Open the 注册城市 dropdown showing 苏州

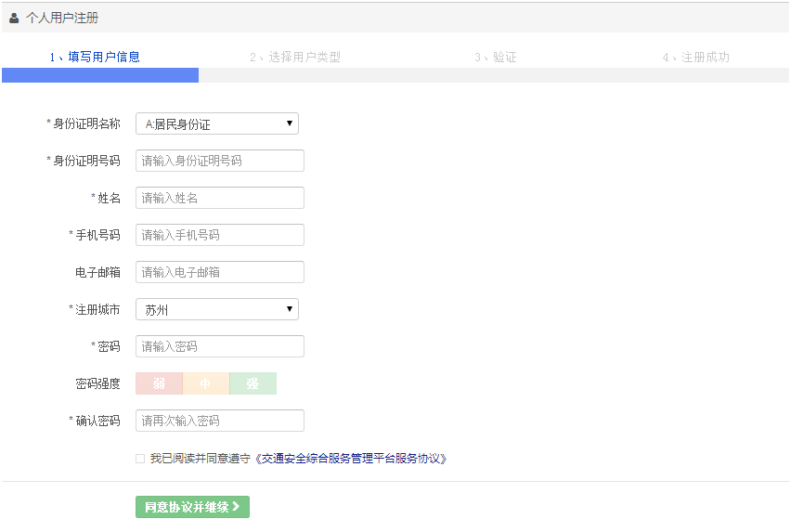pos(217,309)
